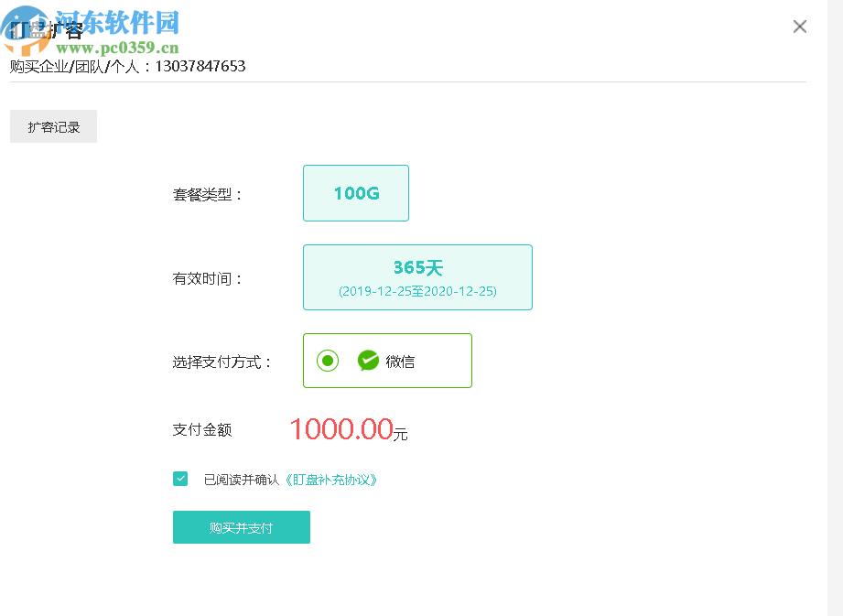The height and width of the screenshot is (616, 843).
Task: Click the WeChat payment icon
Action: 368,361
